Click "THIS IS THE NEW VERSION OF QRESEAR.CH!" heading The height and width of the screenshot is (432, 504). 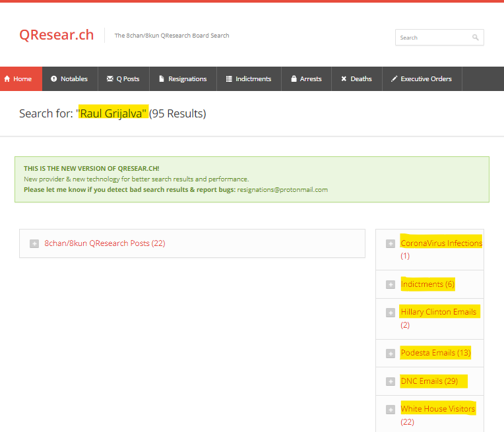coord(92,168)
